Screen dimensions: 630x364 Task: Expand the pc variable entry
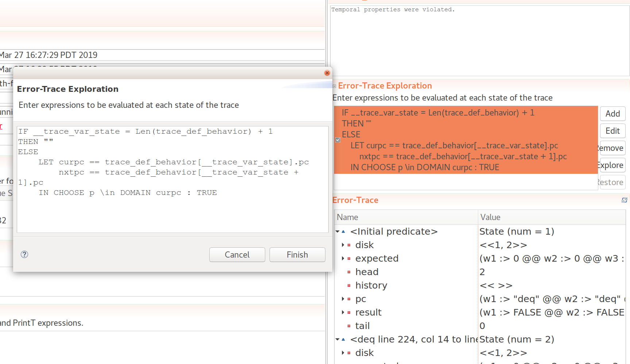(343, 299)
